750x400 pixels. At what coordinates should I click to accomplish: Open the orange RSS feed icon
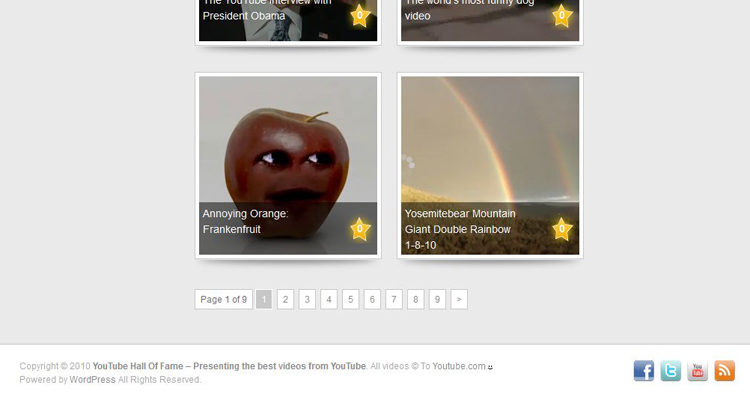[x=725, y=371]
